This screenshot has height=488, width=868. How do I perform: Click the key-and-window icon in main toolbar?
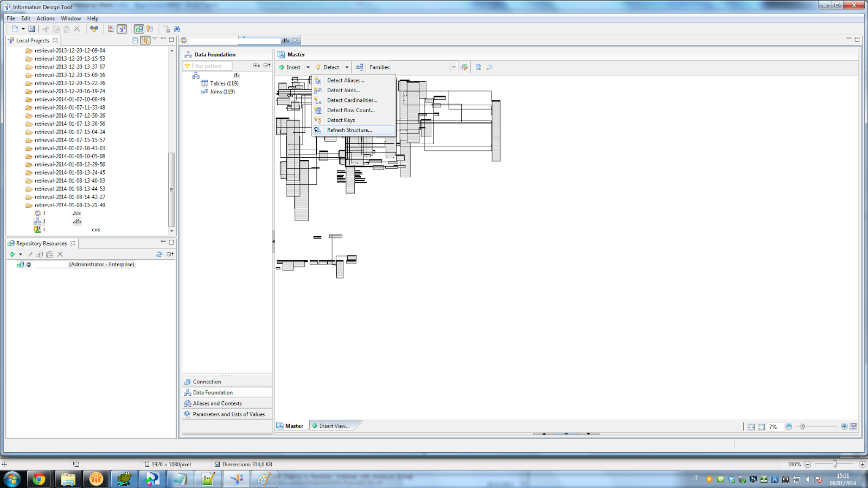(x=149, y=29)
